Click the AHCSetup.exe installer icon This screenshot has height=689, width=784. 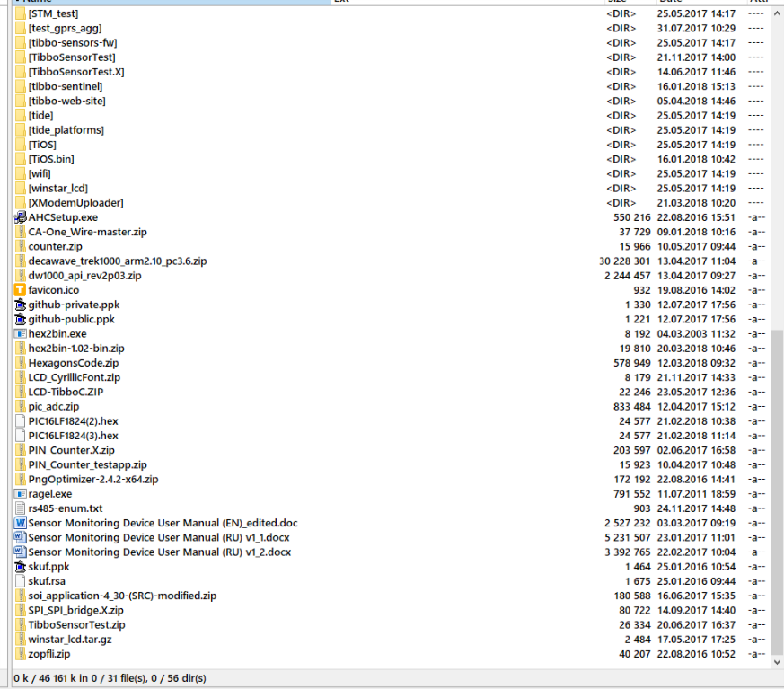point(20,217)
